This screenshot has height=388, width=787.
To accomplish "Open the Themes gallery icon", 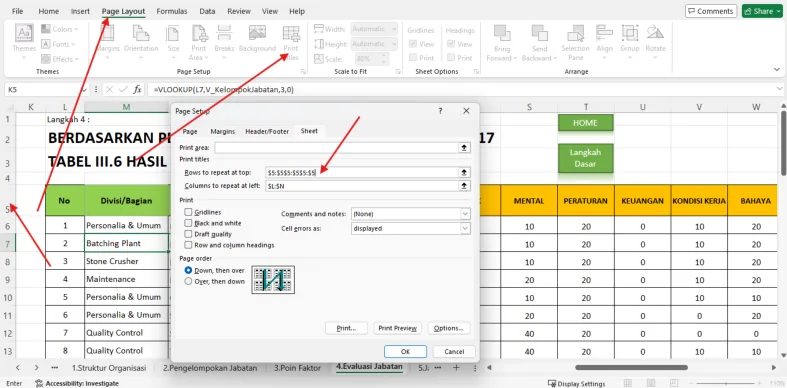I will point(24,33).
